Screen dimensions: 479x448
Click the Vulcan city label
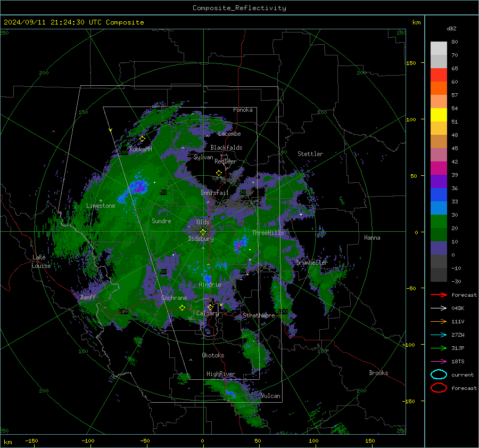pos(271,396)
